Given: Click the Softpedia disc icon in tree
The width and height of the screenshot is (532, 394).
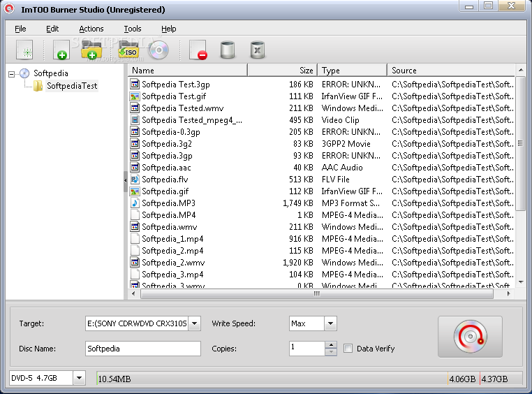Looking at the screenshot, I should pos(24,73).
